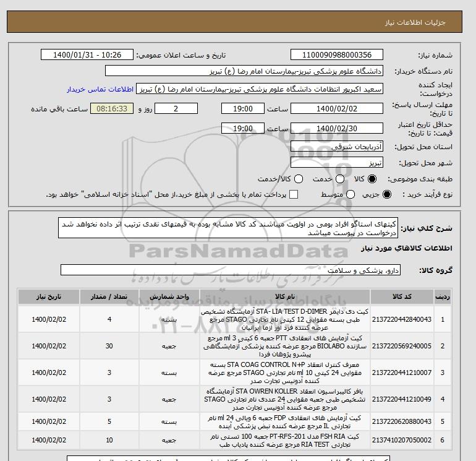
Task: Click the STA COAG CONTROL N+P item name
Action: coord(285,373)
